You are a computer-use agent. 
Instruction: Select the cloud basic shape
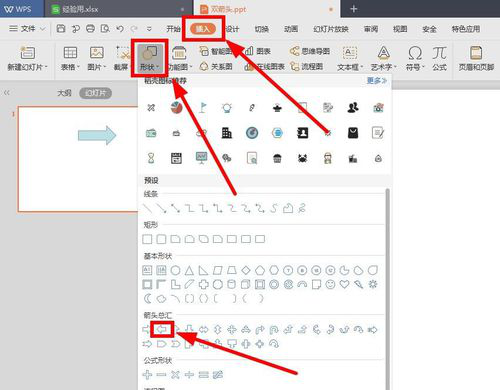(161, 298)
